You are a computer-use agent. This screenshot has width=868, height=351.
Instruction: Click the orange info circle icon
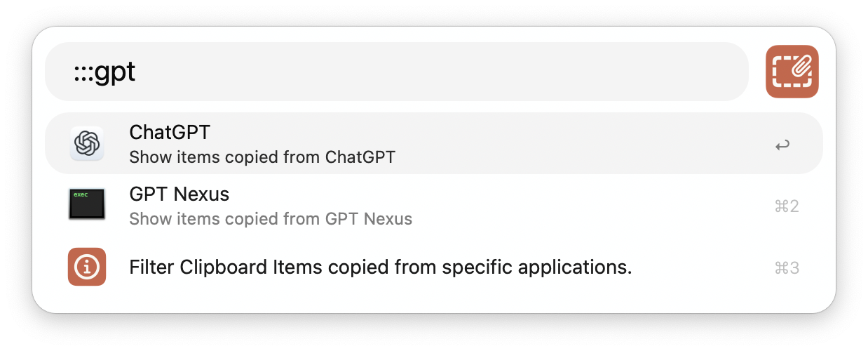(87, 267)
